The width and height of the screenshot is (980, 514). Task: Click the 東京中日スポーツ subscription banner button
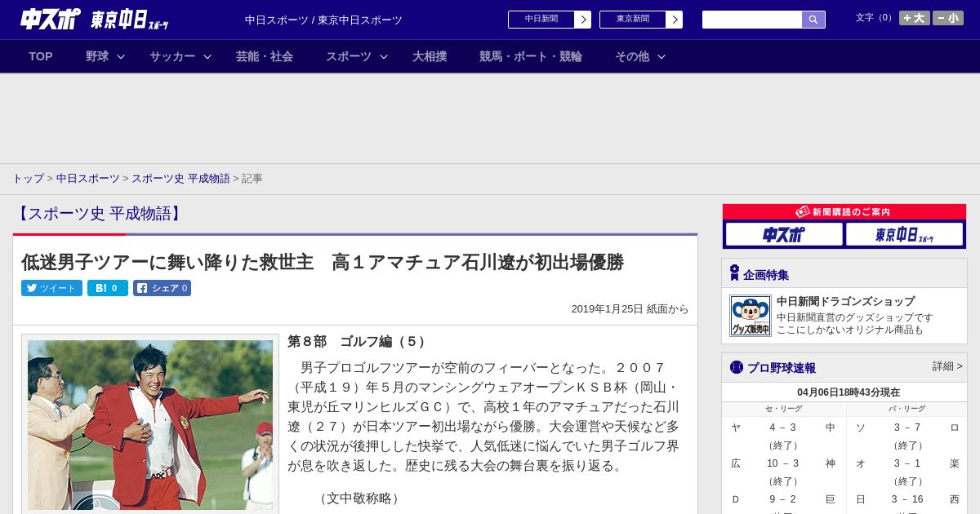[904, 234]
